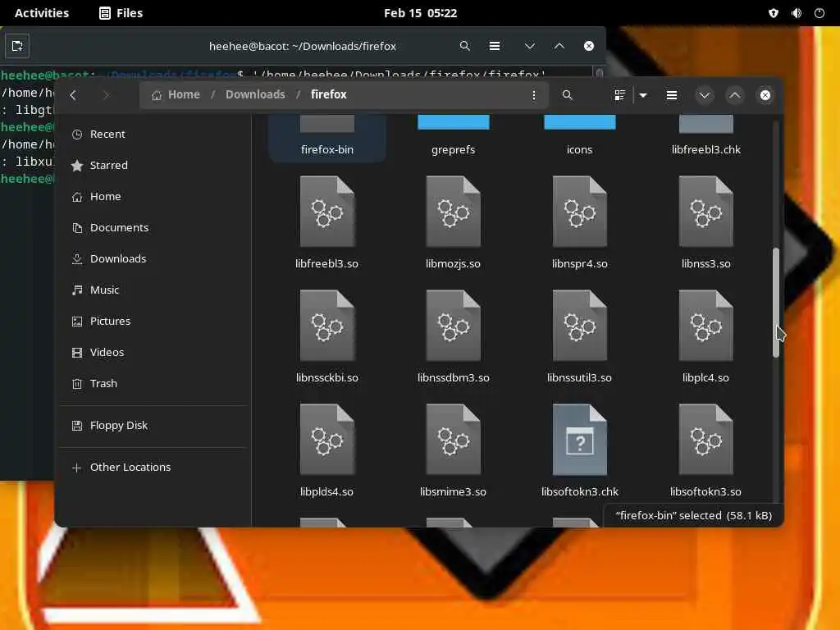
Task: Open Videos in the sidebar
Action: (153, 352)
